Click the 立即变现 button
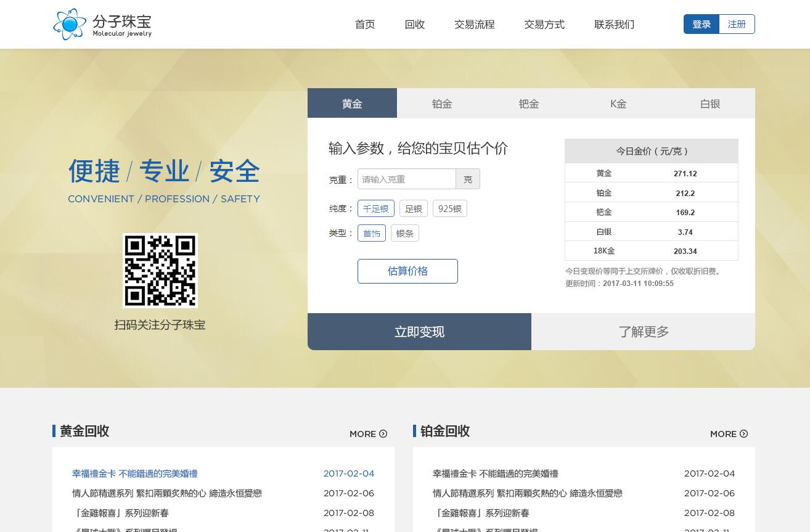This screenshot has width=810, height=532. 419,332
